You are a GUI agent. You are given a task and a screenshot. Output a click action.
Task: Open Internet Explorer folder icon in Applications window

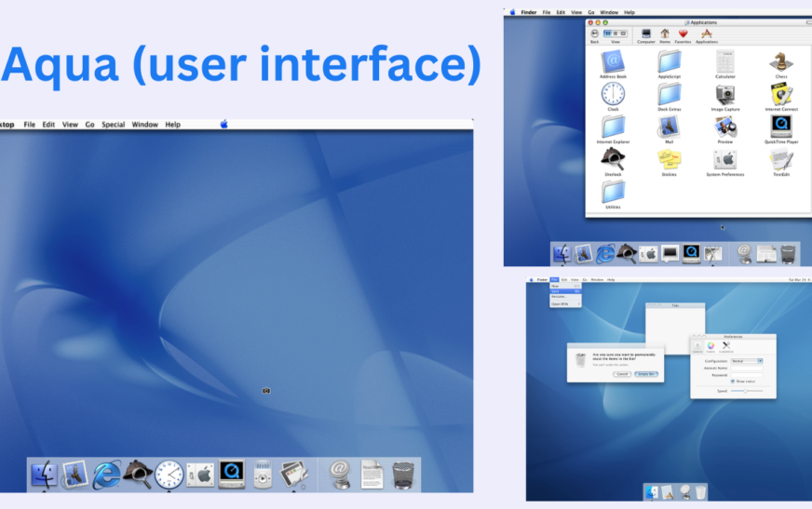point(613,127)
